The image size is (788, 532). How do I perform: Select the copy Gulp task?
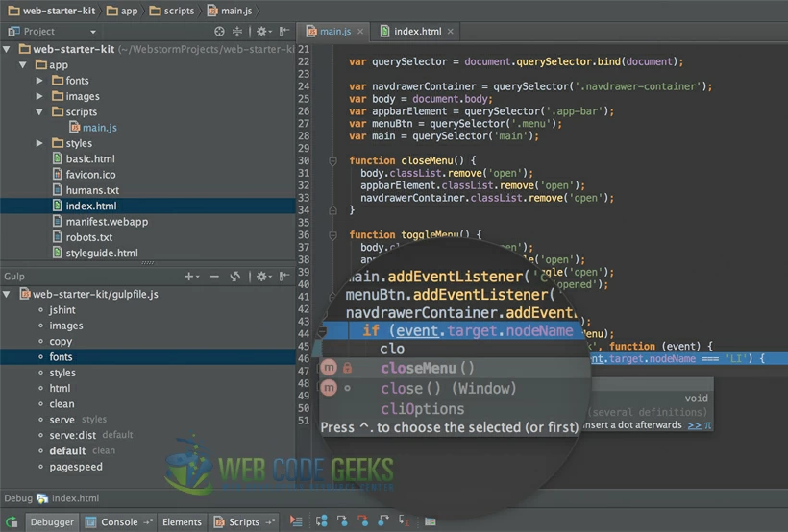coord(61,341)
